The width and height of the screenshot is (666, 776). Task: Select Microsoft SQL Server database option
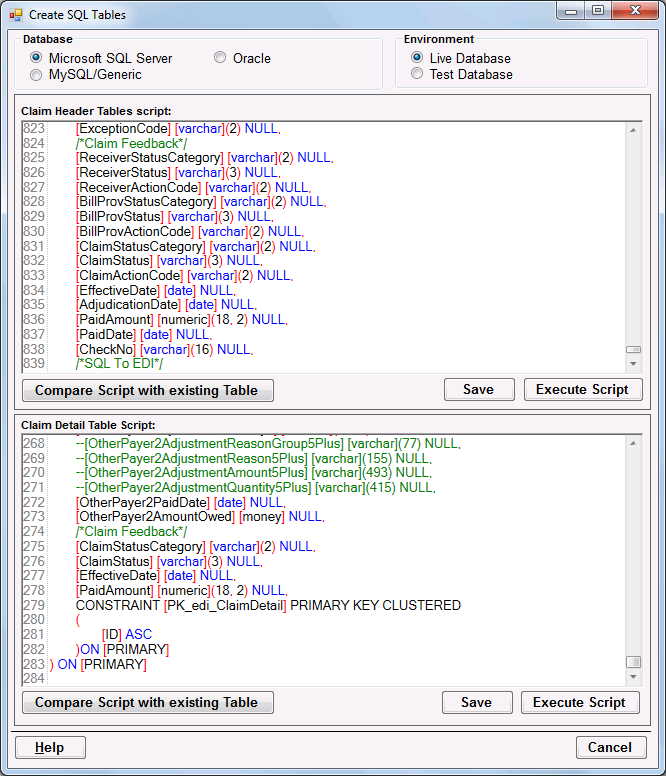pos(37,58)
